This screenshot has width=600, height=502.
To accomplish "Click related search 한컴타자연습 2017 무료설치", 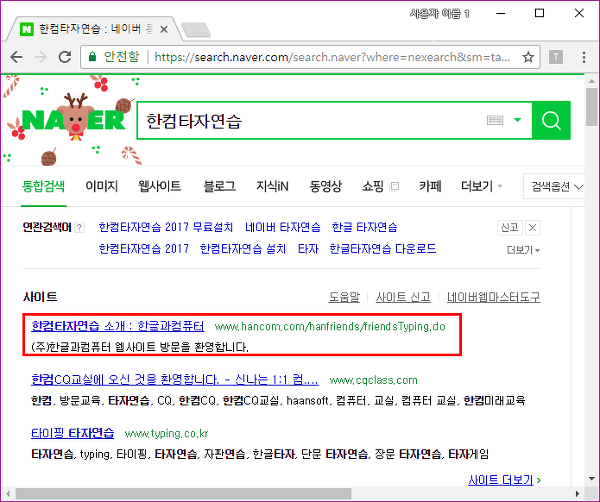I will pos(166,227).
